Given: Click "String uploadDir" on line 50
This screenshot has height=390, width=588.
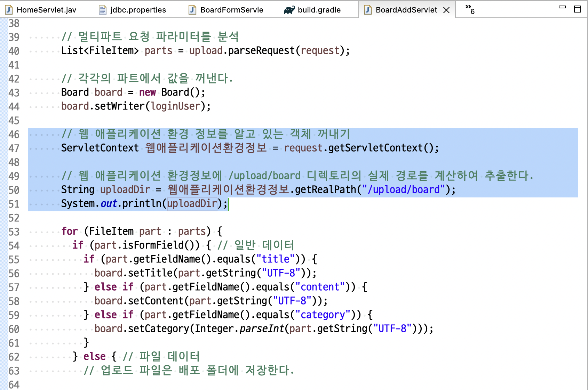Looking at the screenshot, I should pyautogui.click(x=105, y=190).
